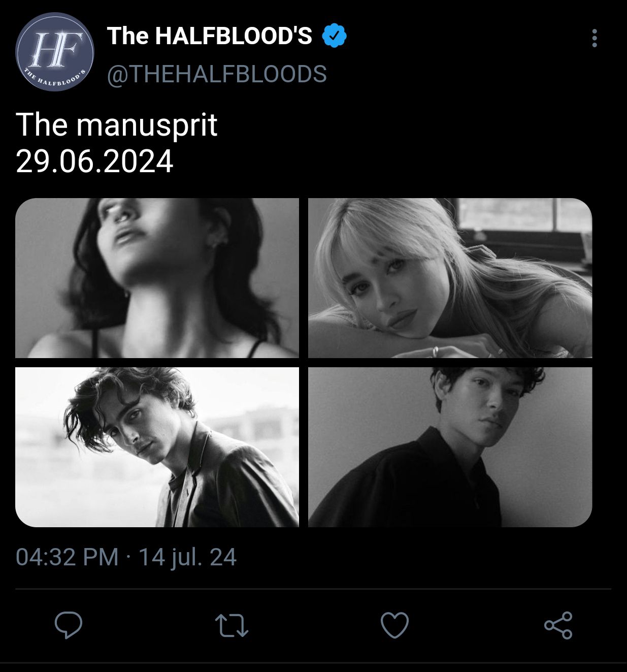Image resolution: width=627 pixels, height=672 pixels.
Task: Select the date text 29.06.2024
Action: [94, 162]
